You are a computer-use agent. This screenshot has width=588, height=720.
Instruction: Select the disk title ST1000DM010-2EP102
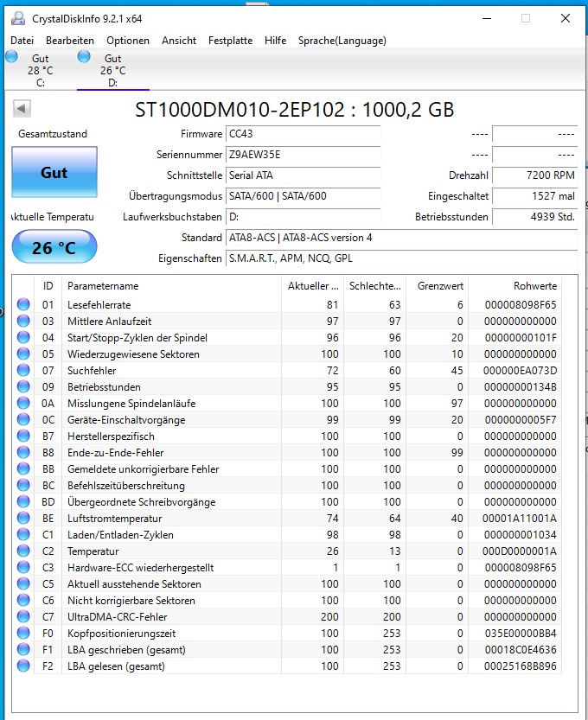click(x=240, y=110)
